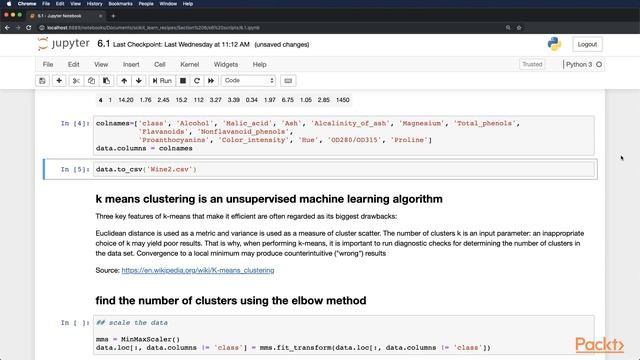This screenshot has width=640, height=360.
Task: Open the macOS Apple menu
Action: tap(9, 4)
